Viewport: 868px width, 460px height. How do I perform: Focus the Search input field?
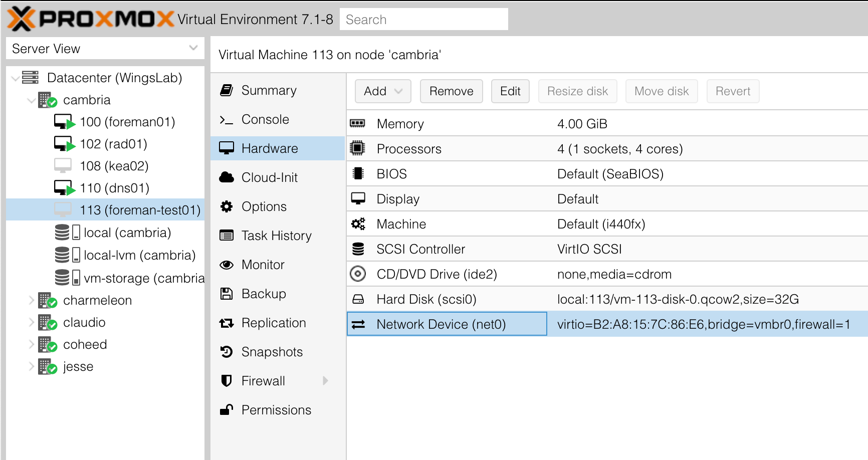coord(423,20)
